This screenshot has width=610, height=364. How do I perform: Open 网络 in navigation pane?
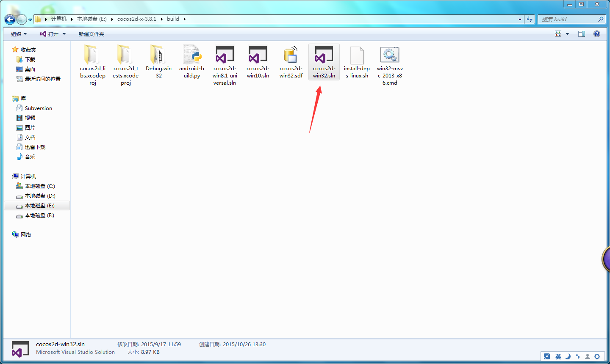point(26,234)
